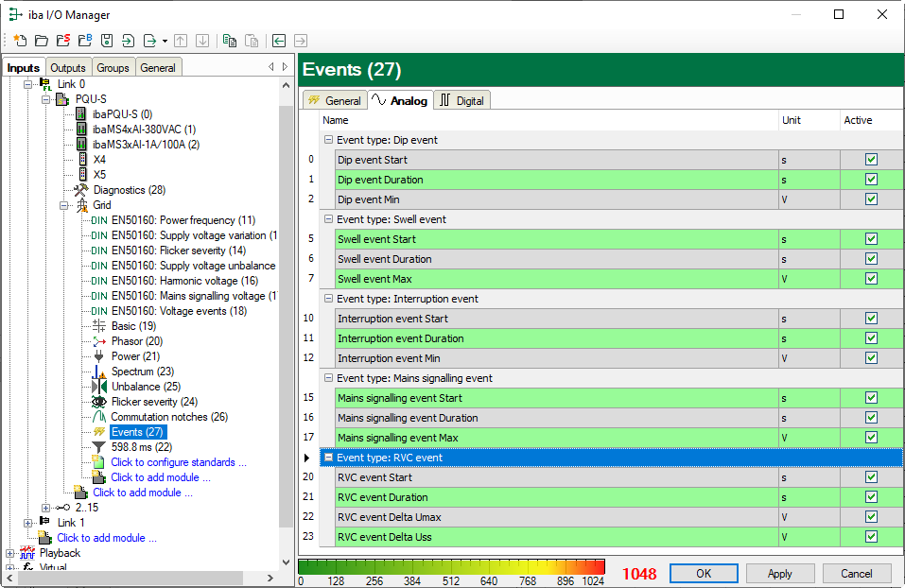
Task: Click the Export toolbar icon
Action: point(149,41)
